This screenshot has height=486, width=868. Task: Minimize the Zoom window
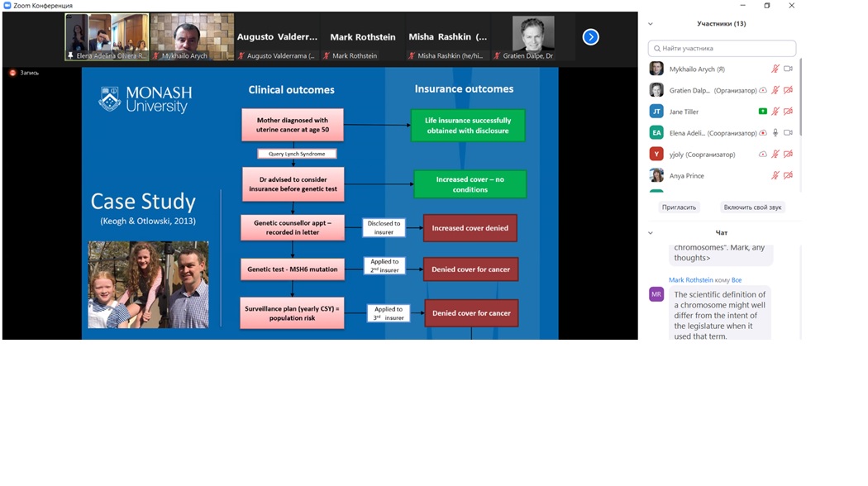tap(743, 5)
